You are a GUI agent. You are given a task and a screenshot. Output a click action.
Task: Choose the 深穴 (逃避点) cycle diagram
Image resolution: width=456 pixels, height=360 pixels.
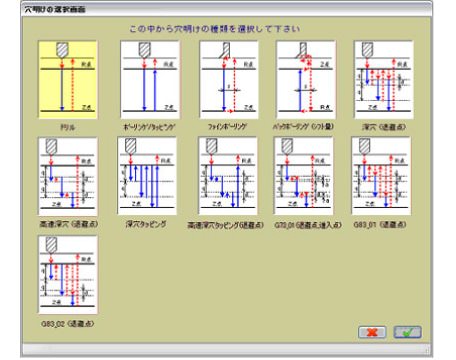384,80
